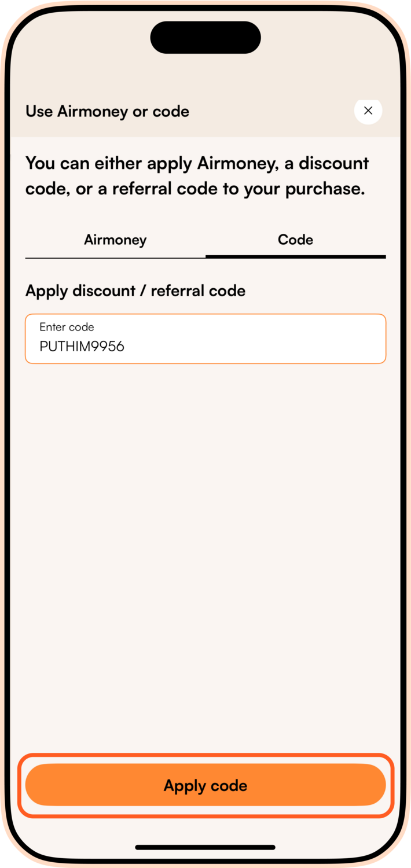Tap the home indicator bar at bottom
This screenshot has height=868, width=411.
coord(205,847)
